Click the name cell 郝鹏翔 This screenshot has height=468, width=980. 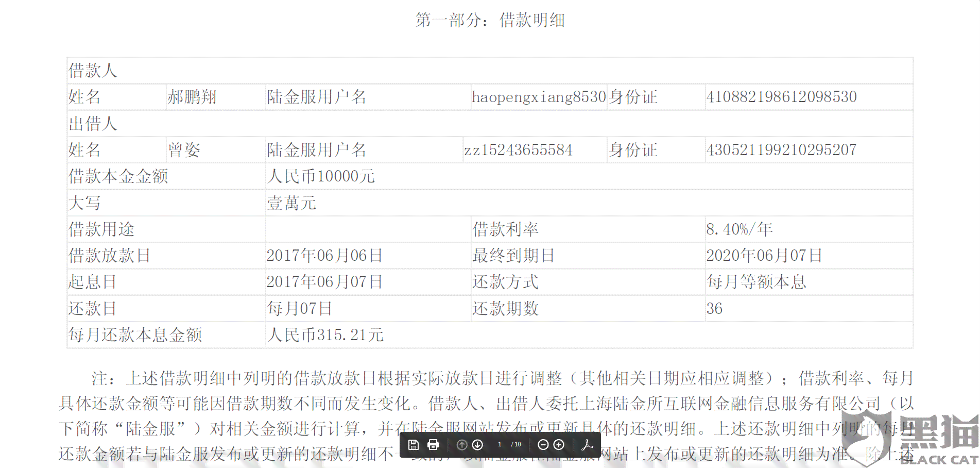point(192,97)
